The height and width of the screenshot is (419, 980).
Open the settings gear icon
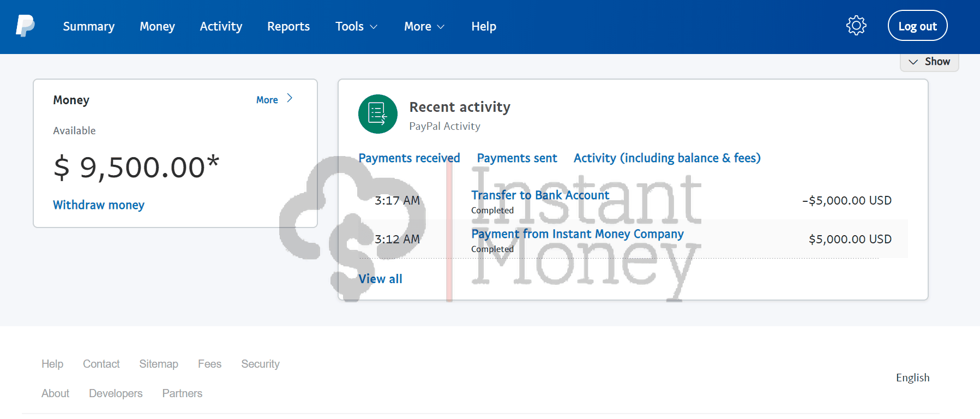[856, 26]
